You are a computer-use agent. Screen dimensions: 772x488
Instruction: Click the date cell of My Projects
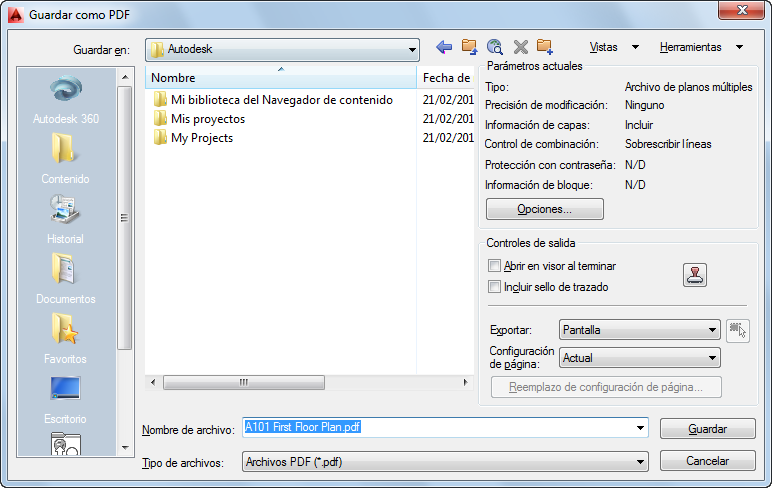(448, 138)
